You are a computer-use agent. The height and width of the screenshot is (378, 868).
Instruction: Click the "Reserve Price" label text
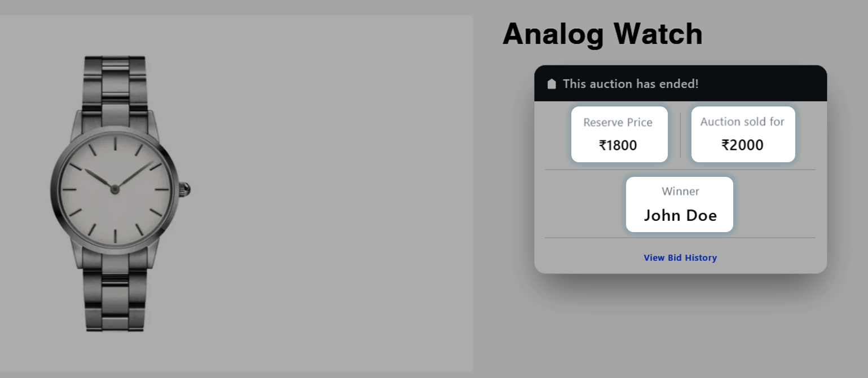618,122
